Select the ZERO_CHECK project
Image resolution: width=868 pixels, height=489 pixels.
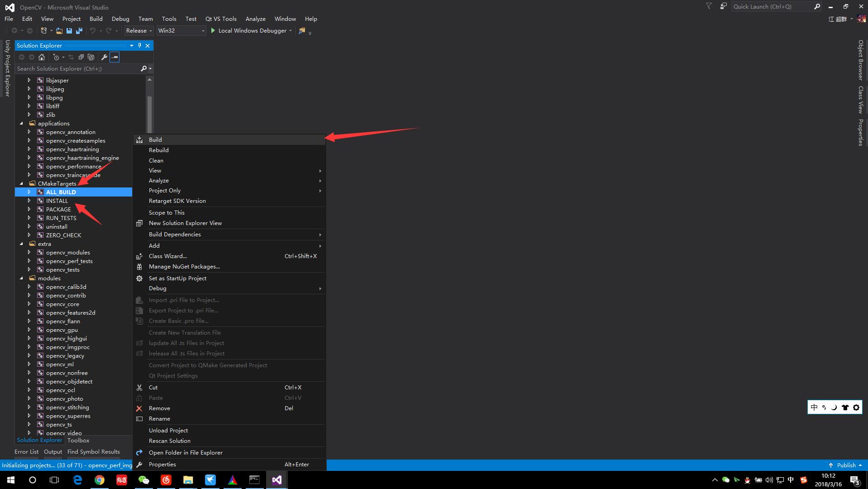point(63,235)
